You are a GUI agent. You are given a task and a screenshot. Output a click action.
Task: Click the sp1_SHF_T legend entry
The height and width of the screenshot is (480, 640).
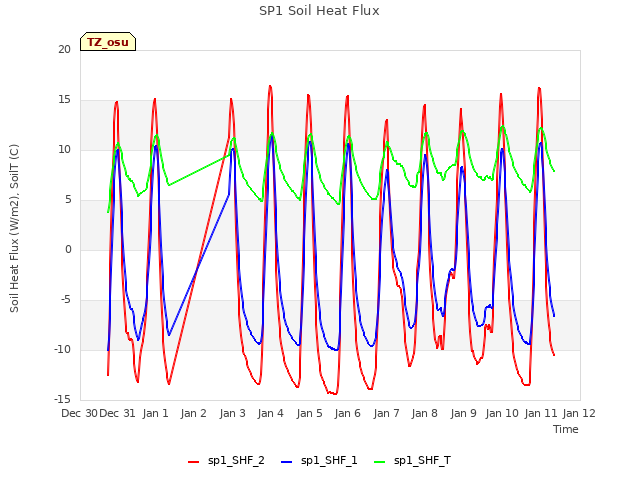(413, 461)
